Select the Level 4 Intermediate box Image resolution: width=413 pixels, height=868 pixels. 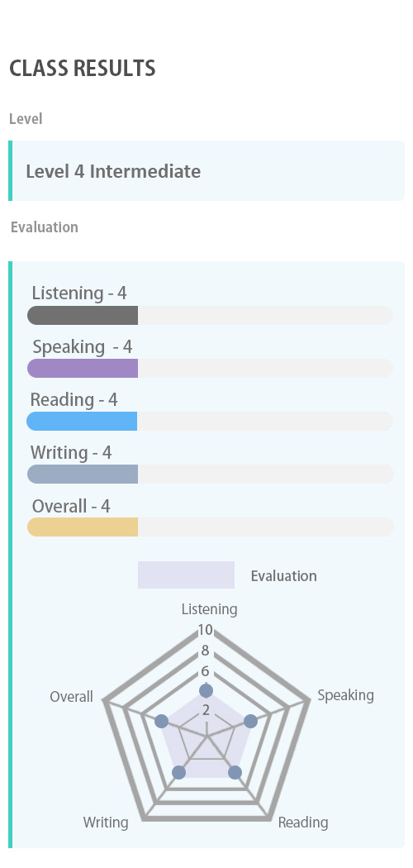point(206,171)
